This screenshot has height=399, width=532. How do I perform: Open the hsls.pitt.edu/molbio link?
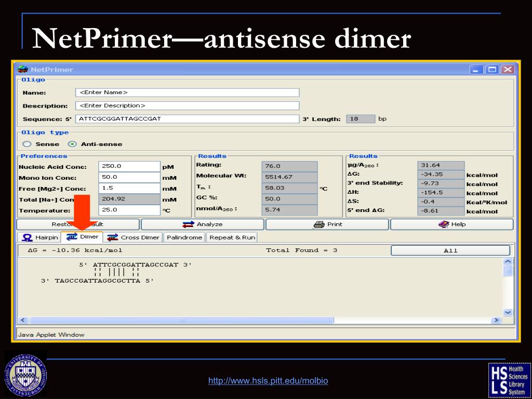[x=268, y=381]
